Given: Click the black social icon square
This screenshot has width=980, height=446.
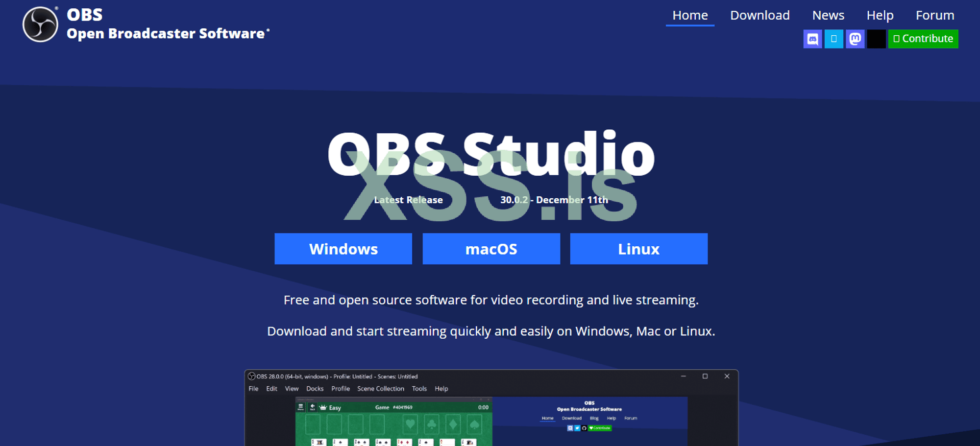Looking at the screenshot, I should click(x=876, y=39).
